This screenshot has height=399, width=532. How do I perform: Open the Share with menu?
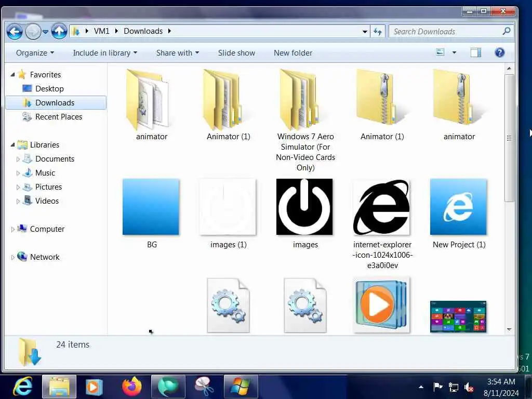coord(178,53)
